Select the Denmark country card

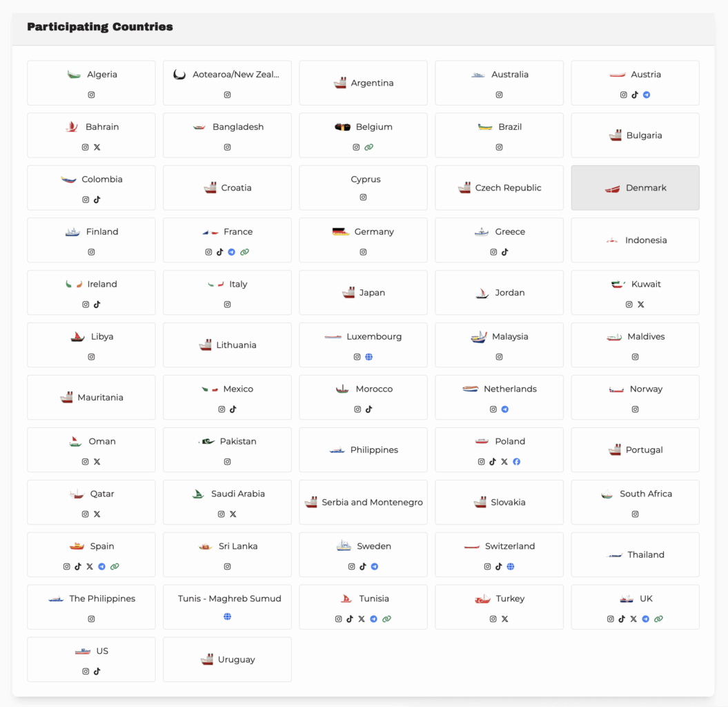click(x=635, y=188)
